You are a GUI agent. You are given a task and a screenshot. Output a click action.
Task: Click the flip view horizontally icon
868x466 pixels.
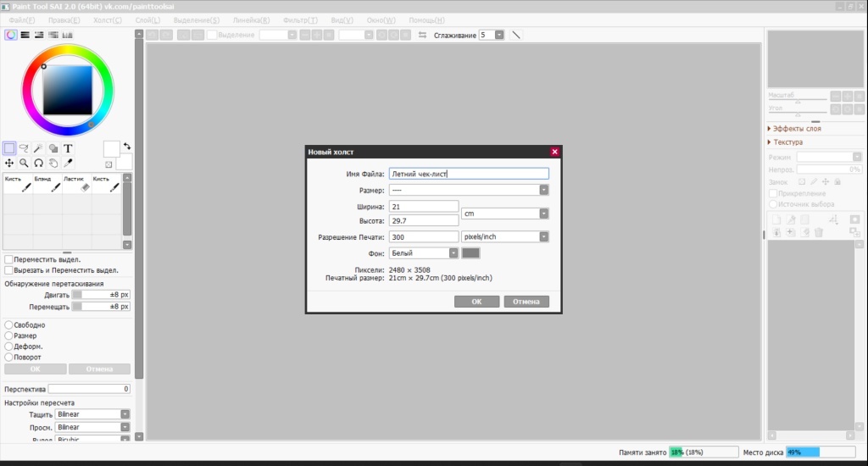click(x=422, y=35)
